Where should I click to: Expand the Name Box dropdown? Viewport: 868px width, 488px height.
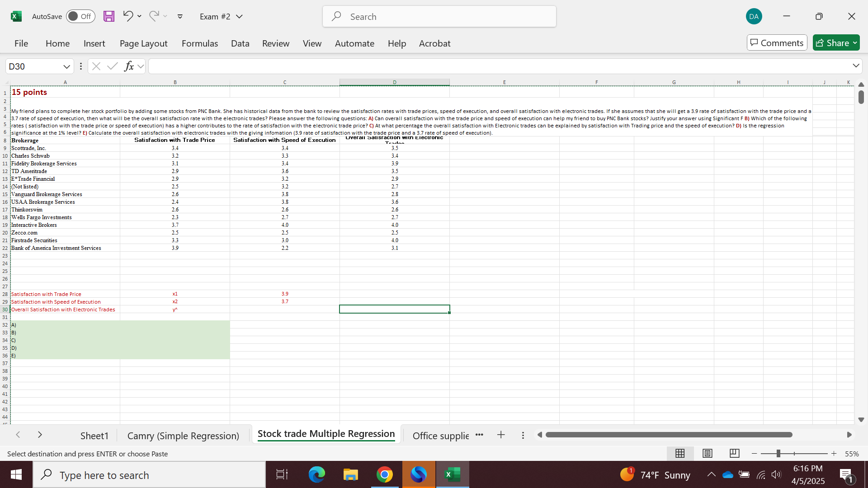[66, 66]
